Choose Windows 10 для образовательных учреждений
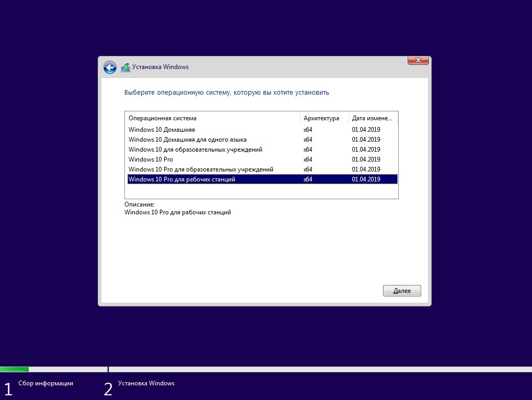 195,150
